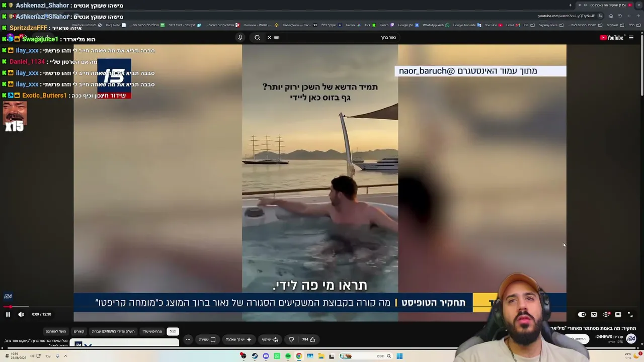Open the i24NEWS channel avatar

[x=631, y=338]
